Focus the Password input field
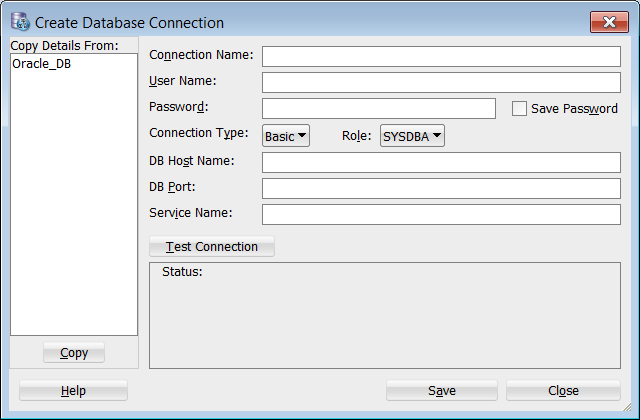This screenshot has height=420, width=640. pos(379,109)
